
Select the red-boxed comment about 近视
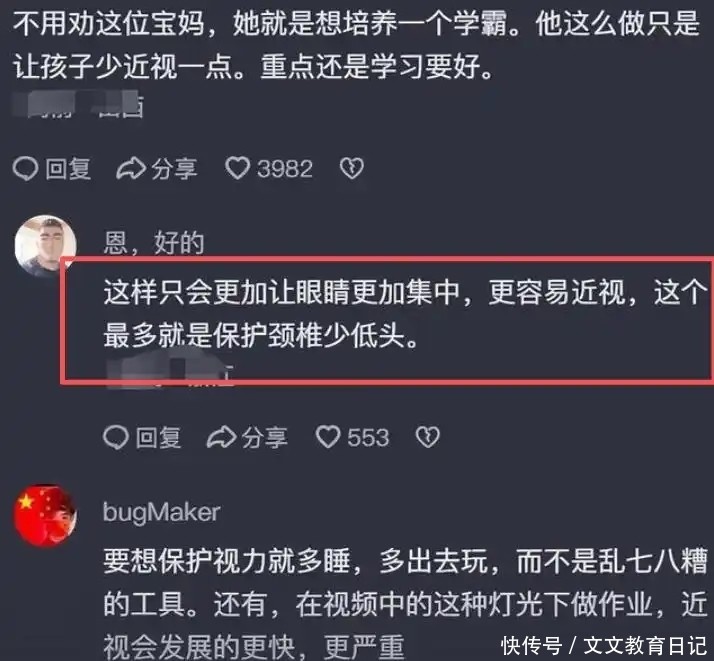pos(405,314)
